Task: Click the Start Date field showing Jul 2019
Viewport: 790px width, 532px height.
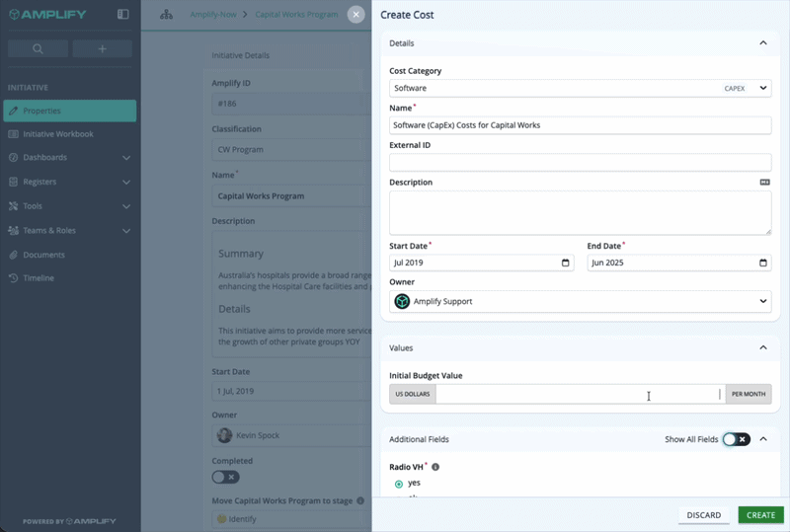Action: coord(481,263)
